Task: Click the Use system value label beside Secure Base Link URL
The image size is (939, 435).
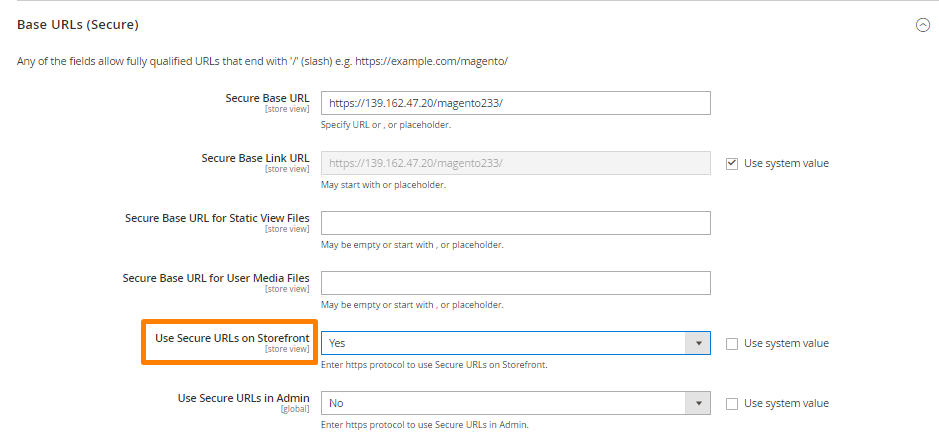Action: pyautogui.click(x=786, y=163)
